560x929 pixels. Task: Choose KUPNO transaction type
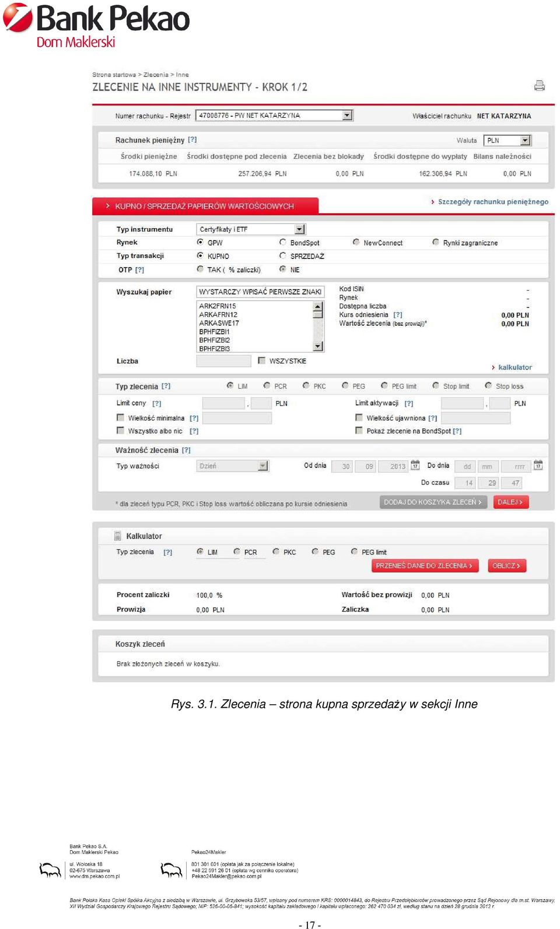point(200,256)
